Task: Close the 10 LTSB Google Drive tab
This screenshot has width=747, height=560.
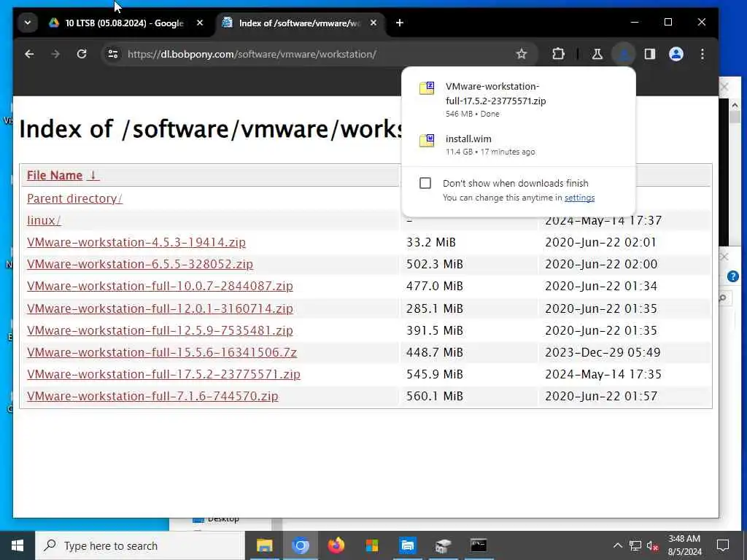Action: coord(200,23)
